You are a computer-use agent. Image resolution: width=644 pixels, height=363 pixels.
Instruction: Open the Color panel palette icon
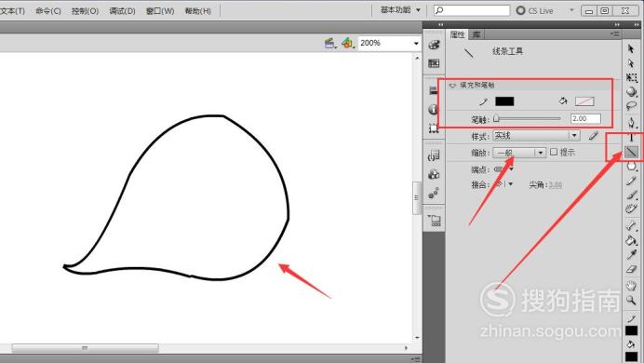coord(434,45)
